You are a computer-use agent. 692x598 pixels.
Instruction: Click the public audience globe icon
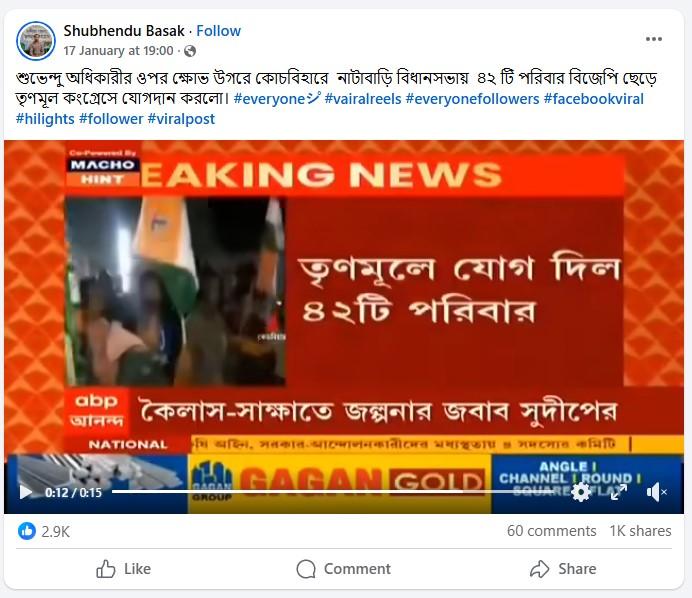click(x=190, y=51)
